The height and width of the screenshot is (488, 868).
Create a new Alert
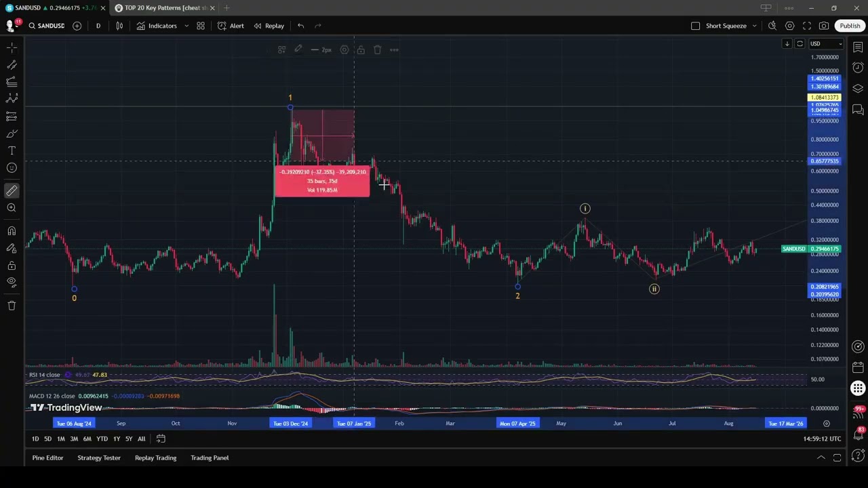click(x=231, y=26)
